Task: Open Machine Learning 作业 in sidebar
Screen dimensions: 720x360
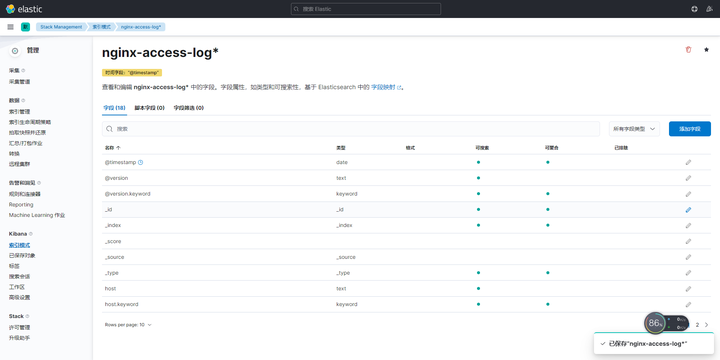Action: (37, 215)
